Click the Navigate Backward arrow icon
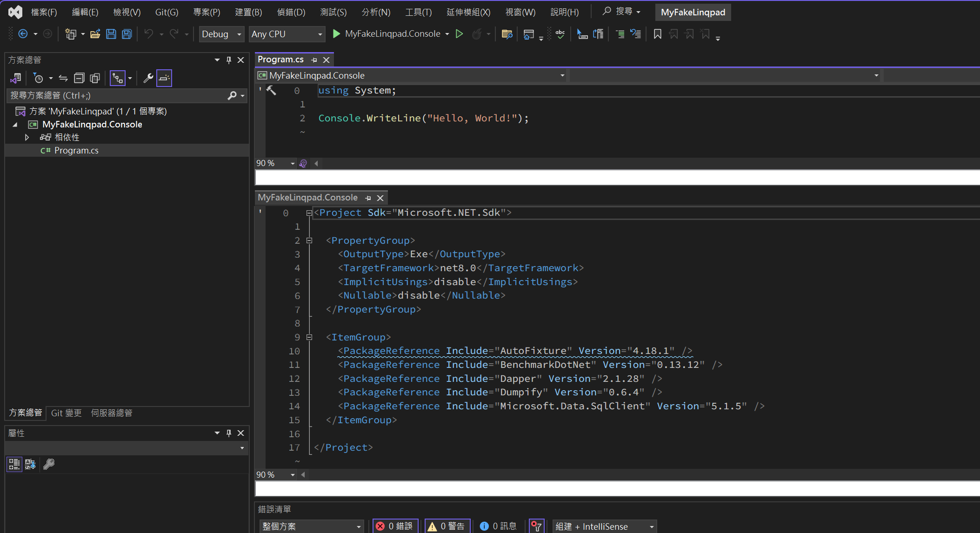 [23, 34]
